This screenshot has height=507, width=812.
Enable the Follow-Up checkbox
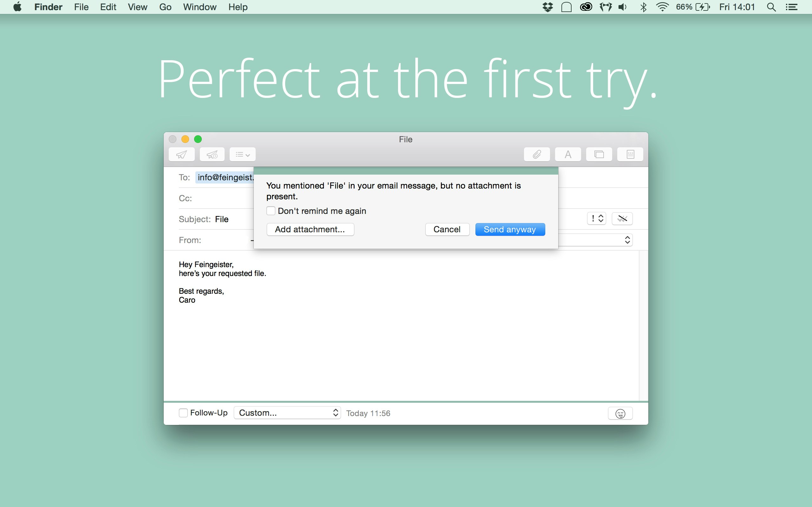pos(183,413)
